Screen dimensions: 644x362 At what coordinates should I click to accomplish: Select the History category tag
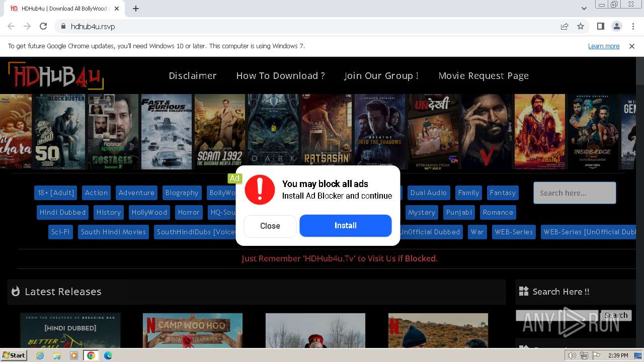pos(109,212)
